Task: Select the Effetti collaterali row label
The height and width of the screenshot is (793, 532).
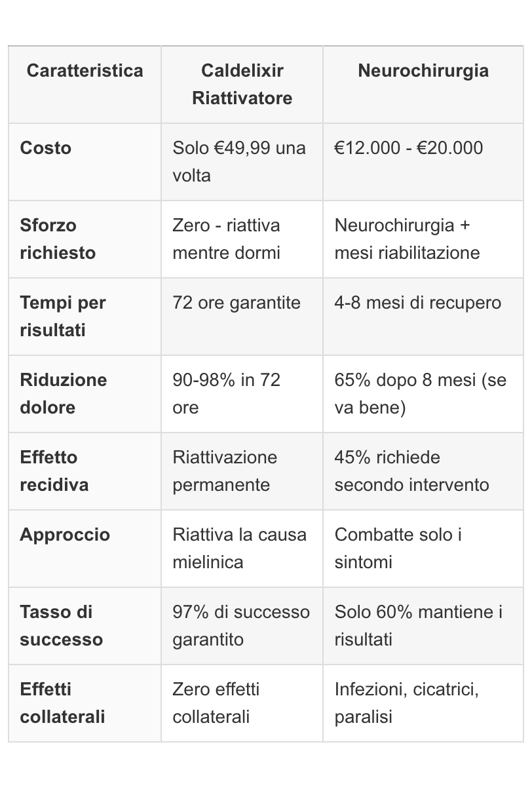Action: pyautogui.click(x=62, y=703)
